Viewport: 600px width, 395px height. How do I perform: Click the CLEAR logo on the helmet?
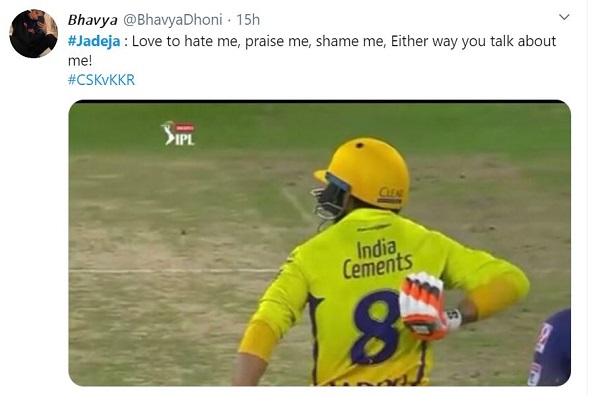pos(390,194)
